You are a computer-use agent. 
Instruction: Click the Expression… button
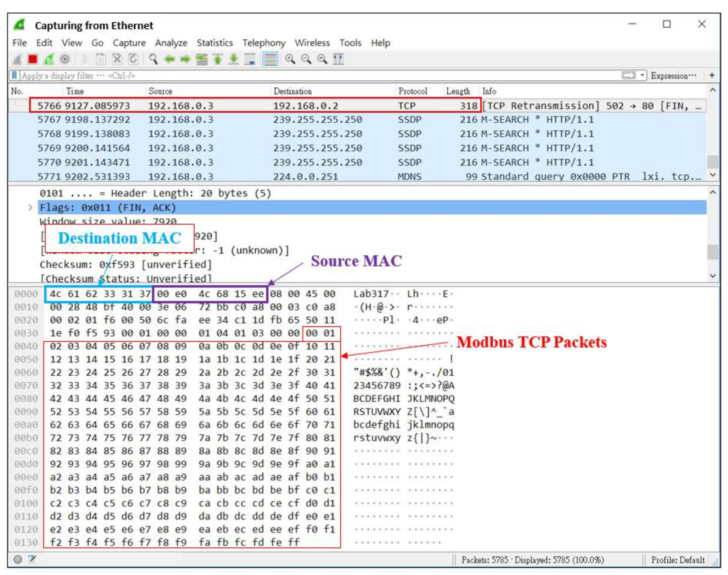pos(673,75)
